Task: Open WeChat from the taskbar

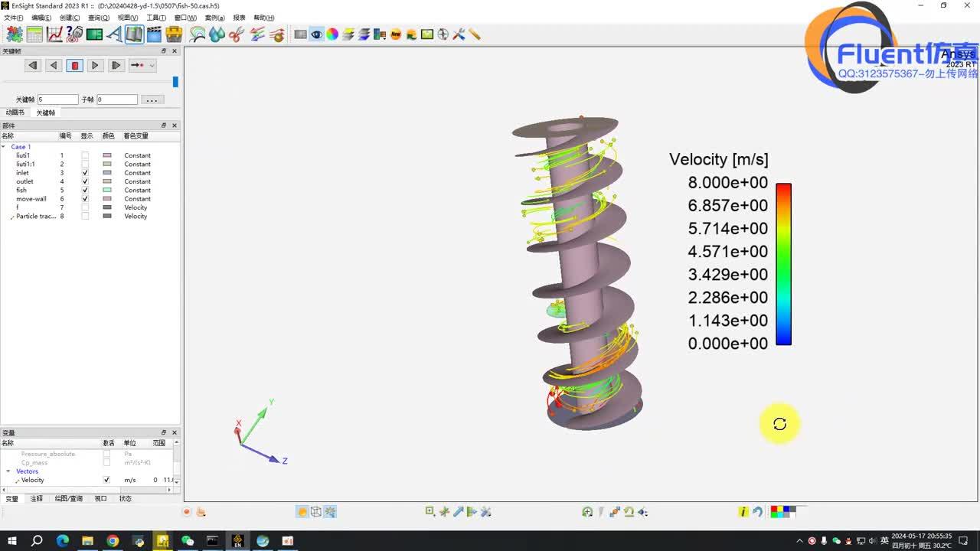Action: (188, 541)
